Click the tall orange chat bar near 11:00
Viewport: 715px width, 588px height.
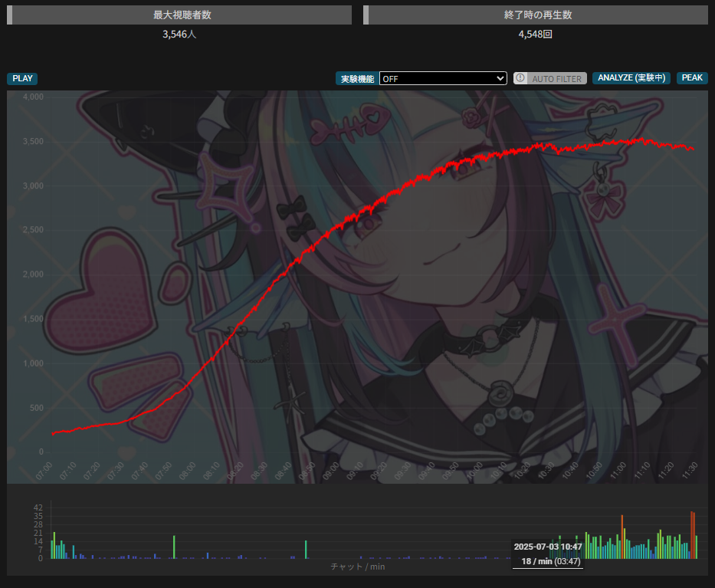click(622, 537)
